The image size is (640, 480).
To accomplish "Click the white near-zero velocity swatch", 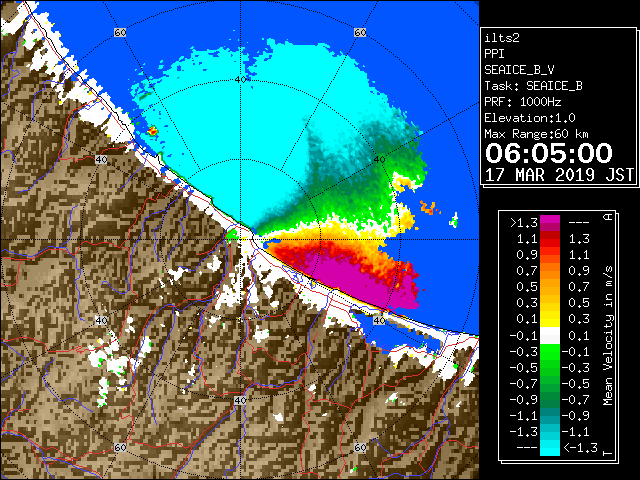I will [x=550, y=336].
